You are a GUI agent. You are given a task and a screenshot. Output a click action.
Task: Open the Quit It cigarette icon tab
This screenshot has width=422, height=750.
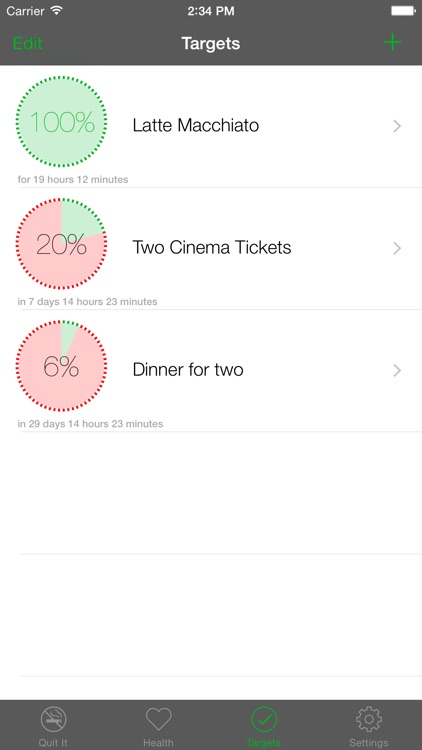pos(53,726)
